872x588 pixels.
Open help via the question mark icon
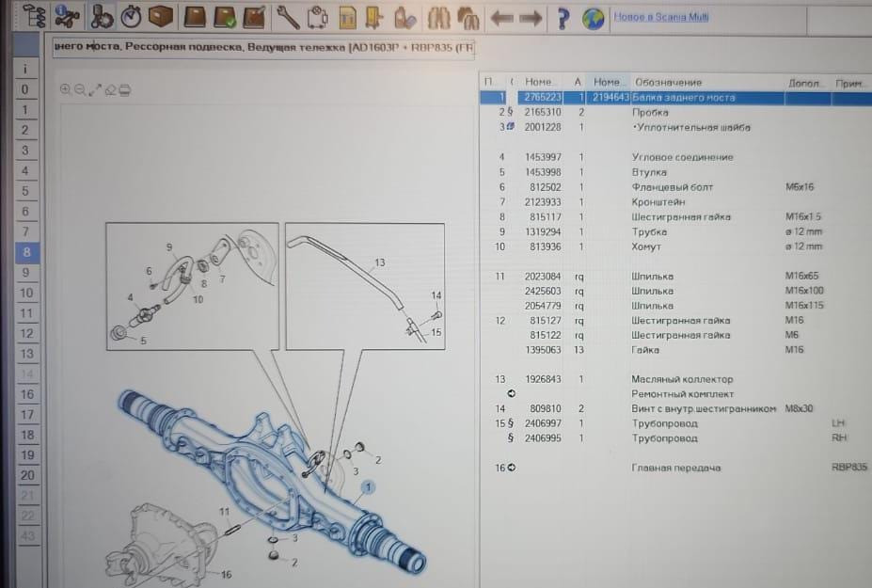[563, 18]
